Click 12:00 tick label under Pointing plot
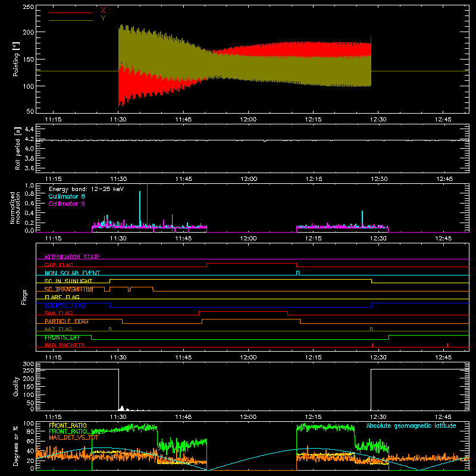Screen dimensions: 476x476 click(248, 120)
